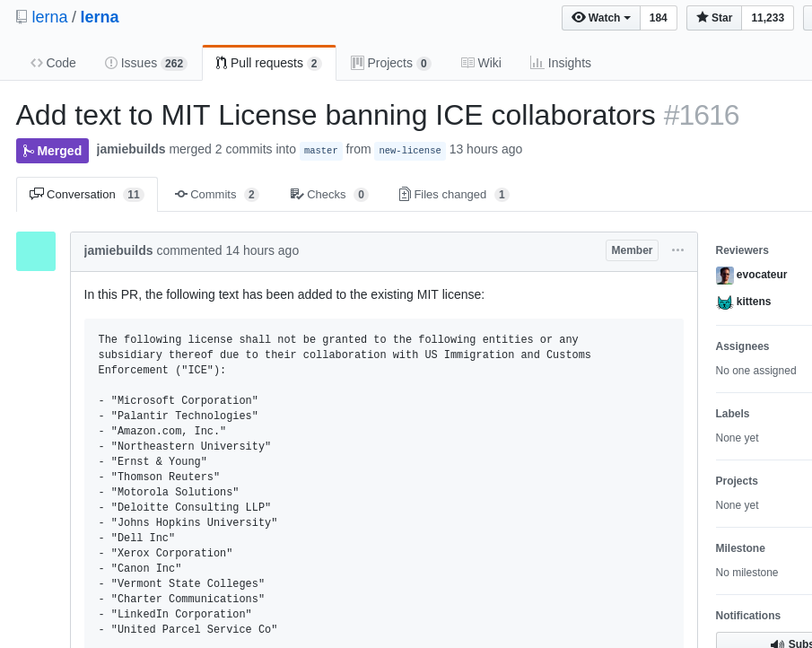
Task: Click the pull request title text
Action: (x=336, y=115)
